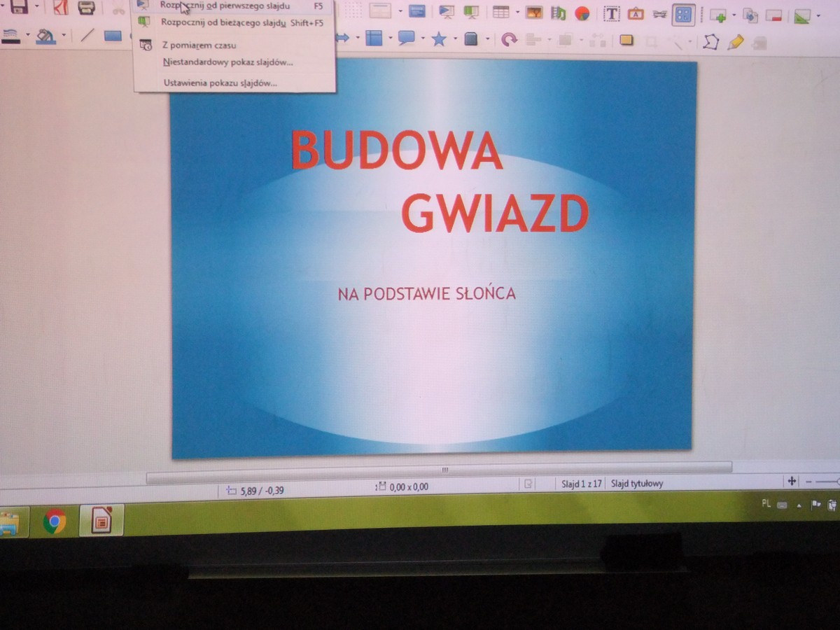Click the slide layout preview box
840x630 pixels.
click(x=380, y=10)
